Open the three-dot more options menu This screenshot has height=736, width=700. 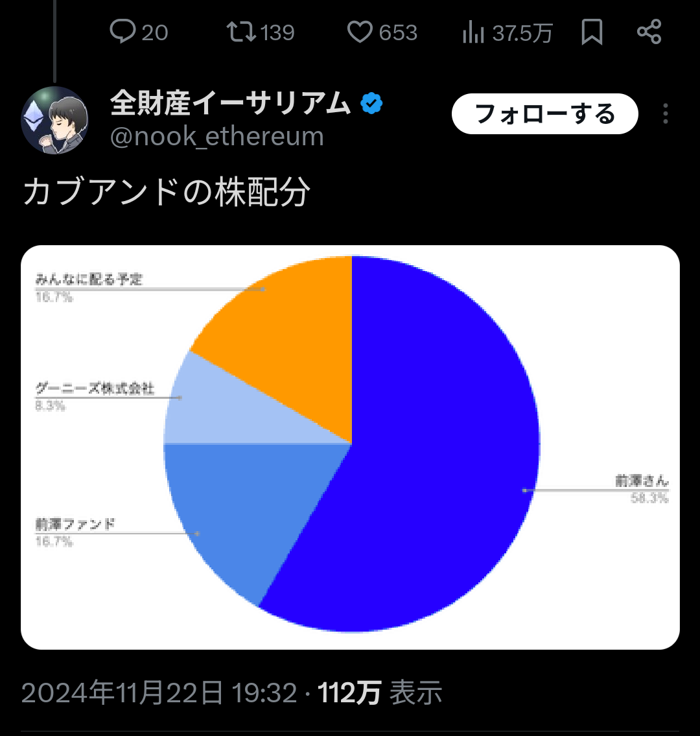[666, 114]
